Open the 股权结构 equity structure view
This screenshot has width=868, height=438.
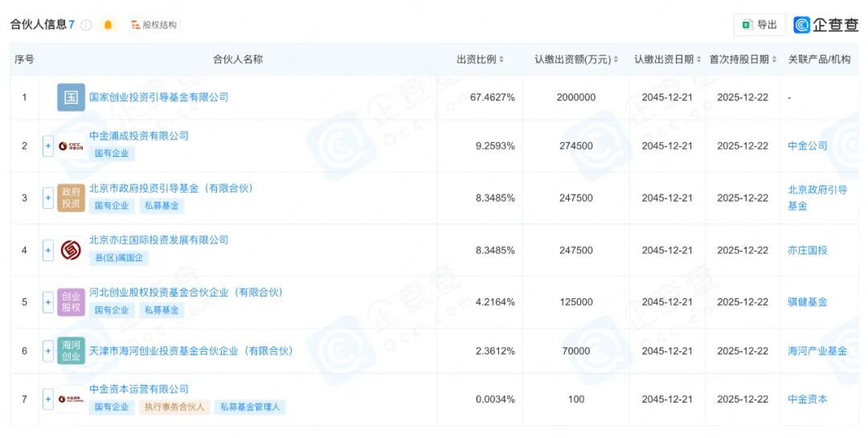(x=154, y=25)
